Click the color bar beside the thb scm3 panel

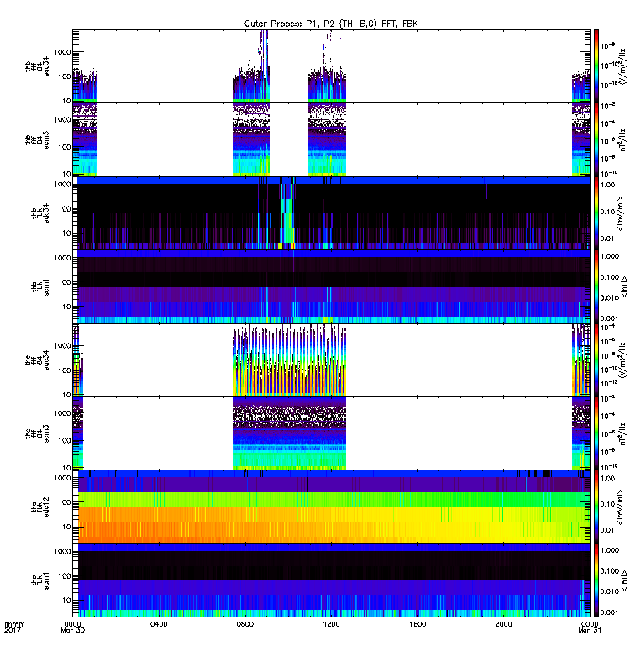coord(596,139)
